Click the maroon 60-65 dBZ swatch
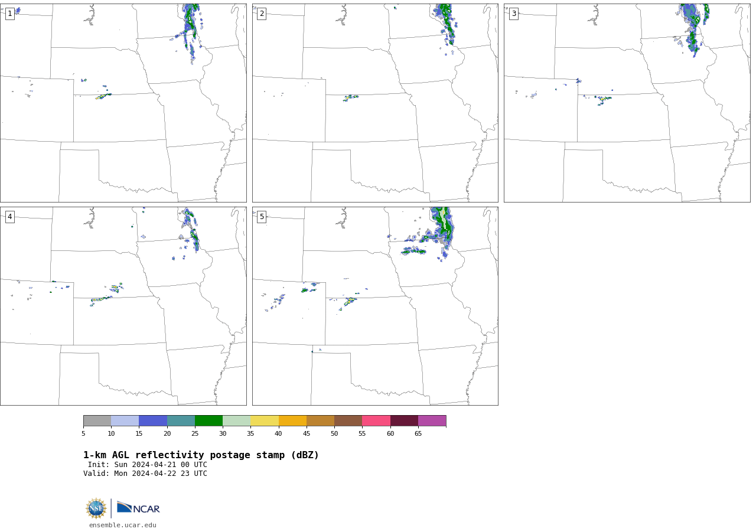 [x=404, y=421]
